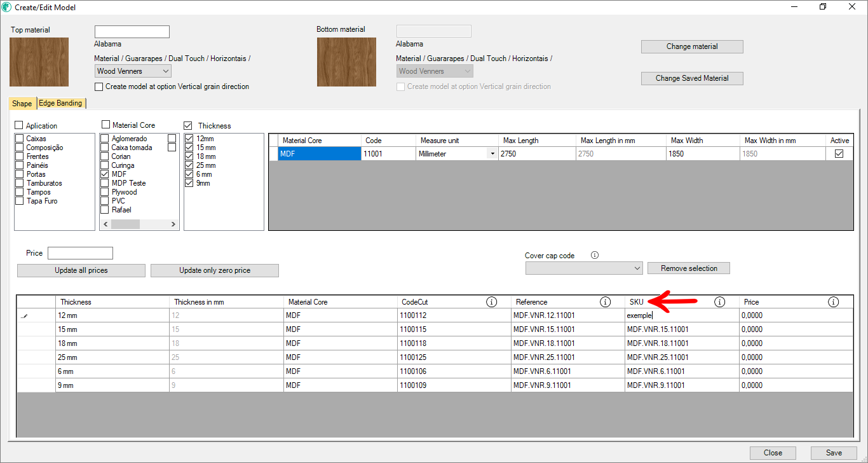Click the info icon next to CodeCut

coord(491,302)
